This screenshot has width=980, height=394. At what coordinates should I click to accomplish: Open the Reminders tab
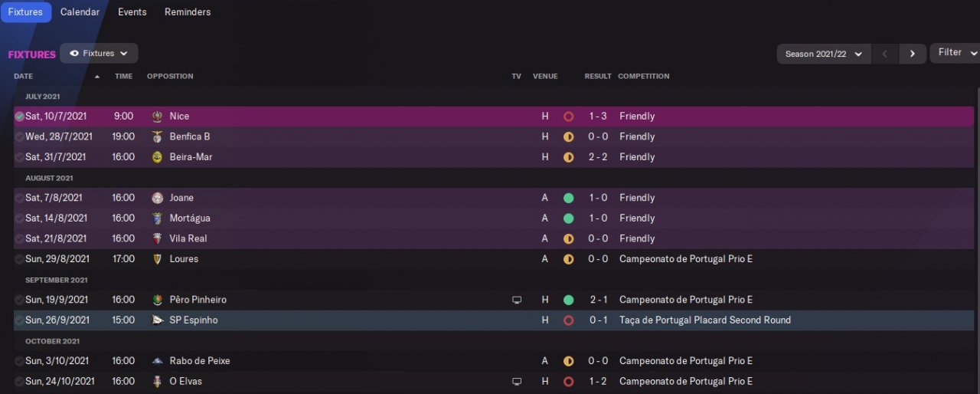(188, 12)
